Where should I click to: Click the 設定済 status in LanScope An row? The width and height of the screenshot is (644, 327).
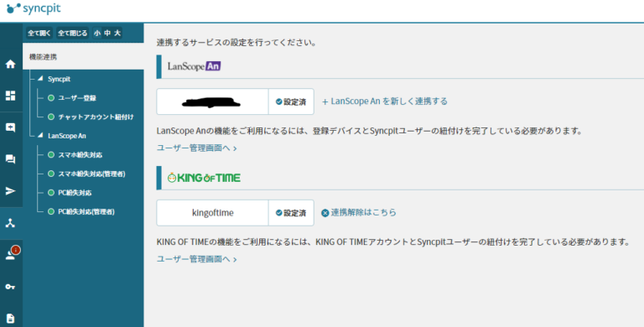tap(291, 101)
